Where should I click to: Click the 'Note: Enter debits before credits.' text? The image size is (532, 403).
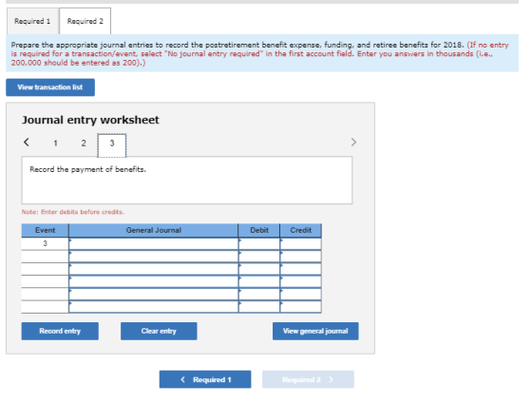point(73,212)
